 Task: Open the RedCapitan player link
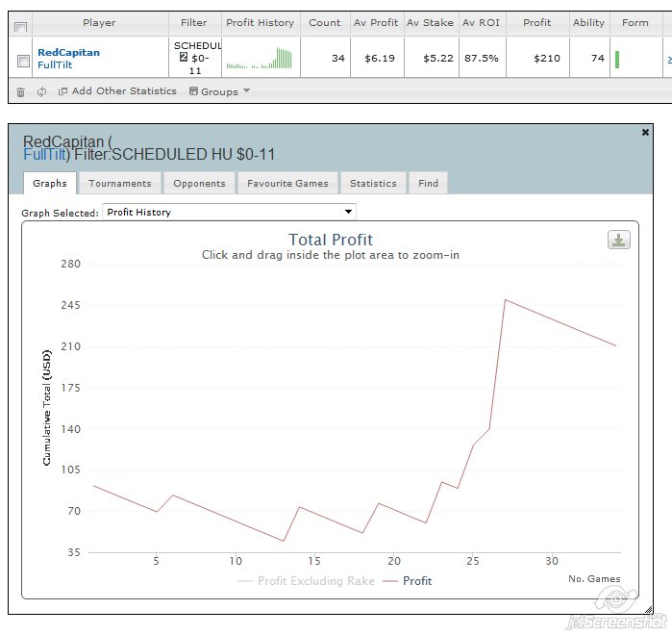point(68,52)
